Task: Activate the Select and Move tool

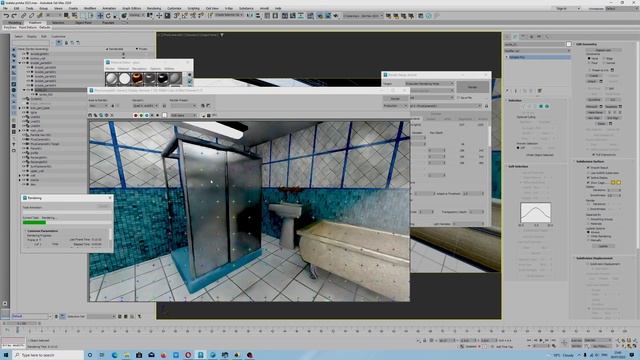Action: (100, 16)
